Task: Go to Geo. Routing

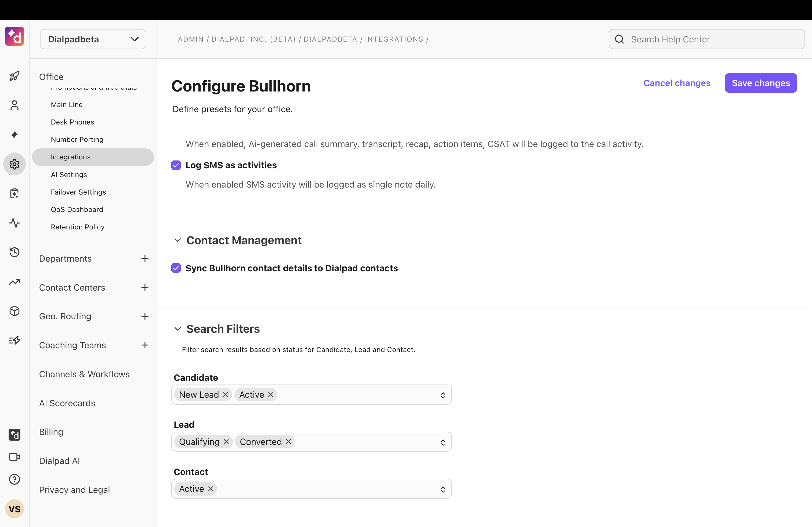Action: [x=65, y=316]
